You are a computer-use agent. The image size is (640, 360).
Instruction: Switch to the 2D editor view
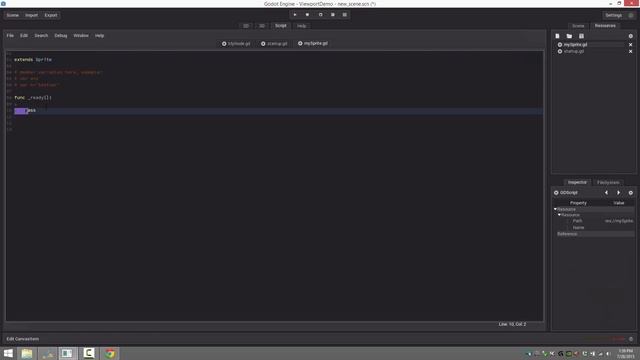pos(246,26)
